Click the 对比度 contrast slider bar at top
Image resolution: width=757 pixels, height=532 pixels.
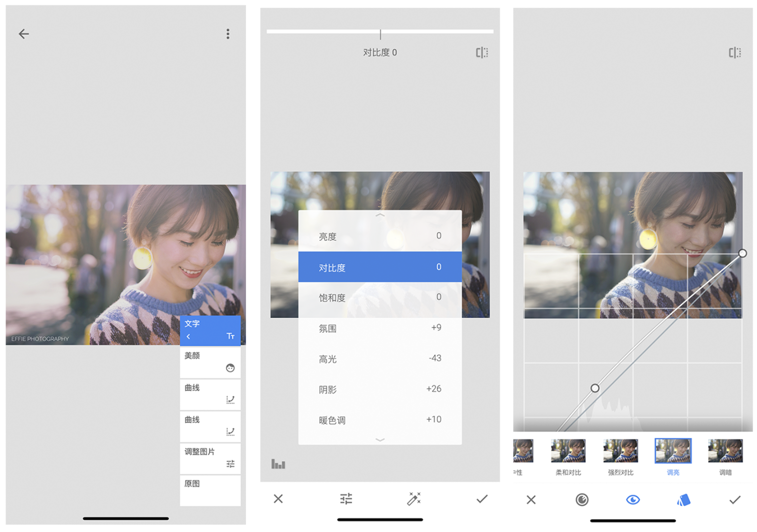pos(380,32)
